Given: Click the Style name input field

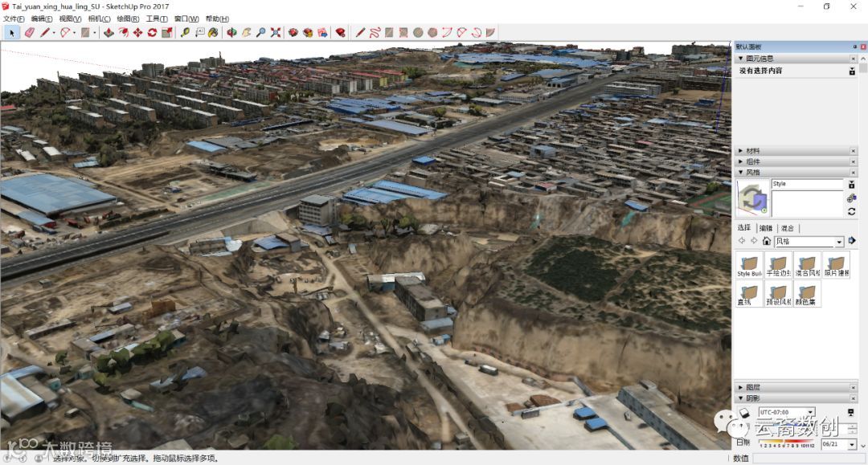Looking at the screenshot, I should pos(807,184).
